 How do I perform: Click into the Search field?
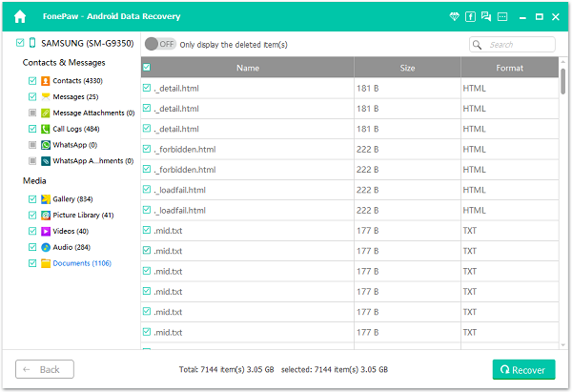pyautogui.click(x=512, y=45)
